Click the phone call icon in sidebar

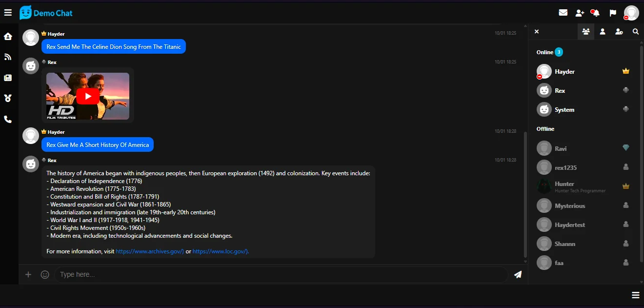point(8,119)
